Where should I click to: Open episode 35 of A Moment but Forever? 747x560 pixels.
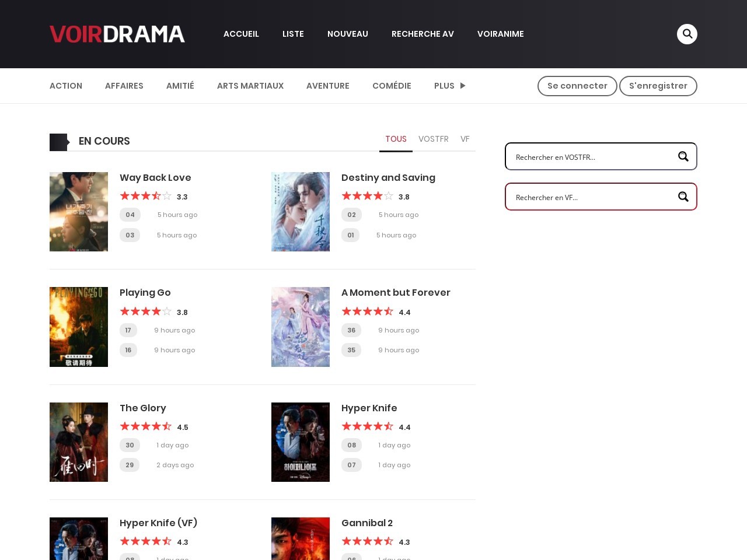point(351,350)
